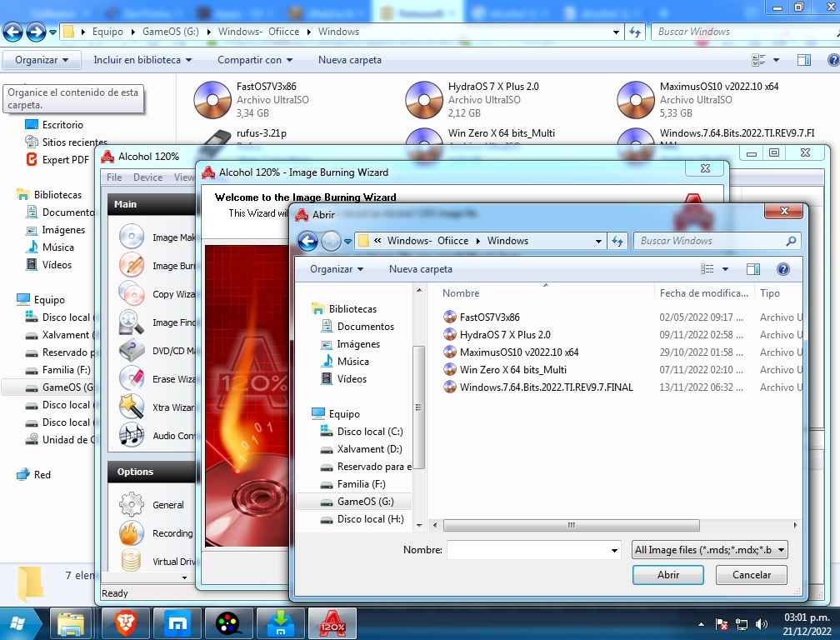Select MaximusOS10 v2022.10 x64 in file list
Screen dimensions: 840x640
(x=518, y=352)
